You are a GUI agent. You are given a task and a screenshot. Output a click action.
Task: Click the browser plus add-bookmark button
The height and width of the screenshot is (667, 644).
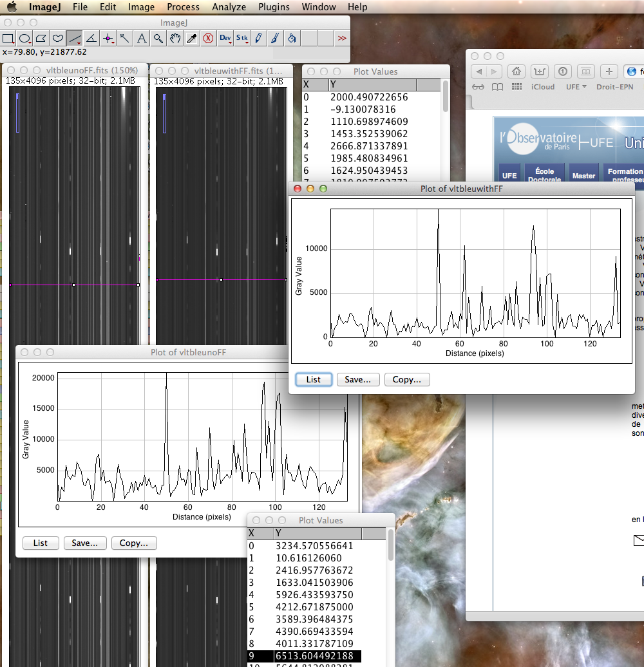pyautogui.click(x=609, y=71)
